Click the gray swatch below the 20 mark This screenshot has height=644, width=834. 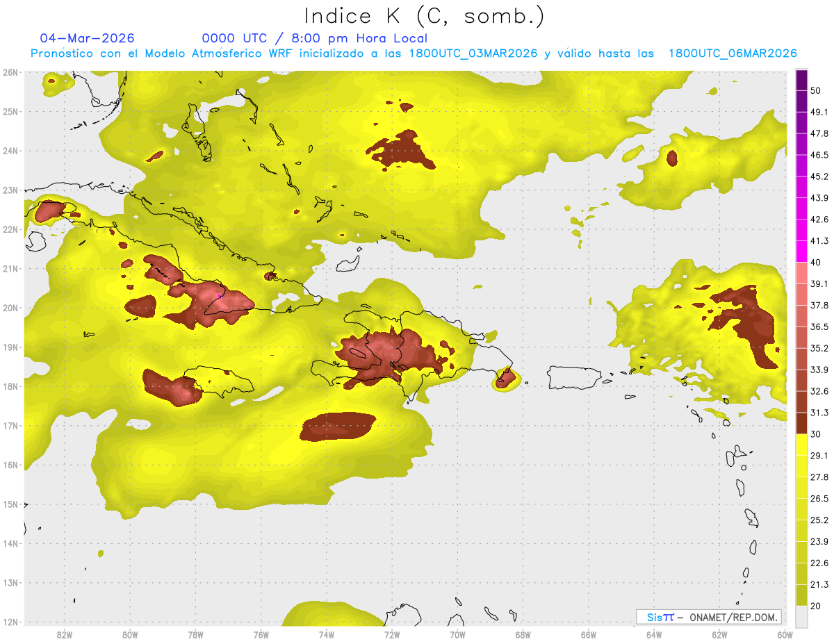(x=801, y=616)
